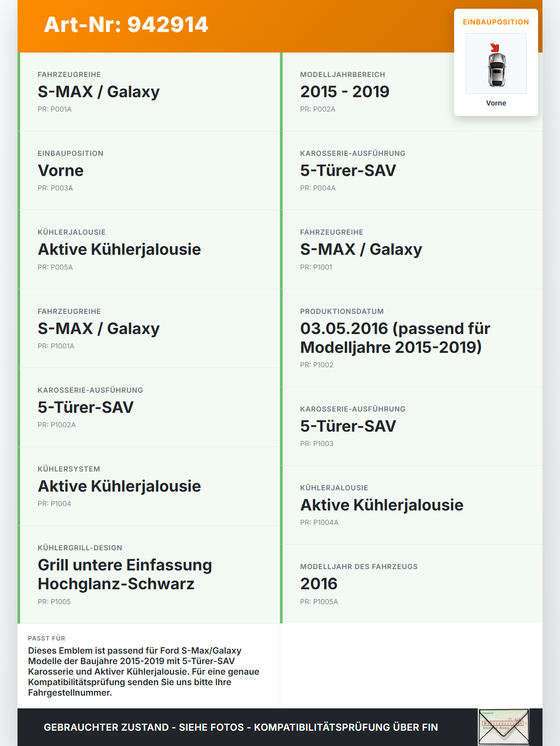Click the orange EINBAUPOSITION card title
This screenshot has width=560, height=746.
click(x=496, y=22)
